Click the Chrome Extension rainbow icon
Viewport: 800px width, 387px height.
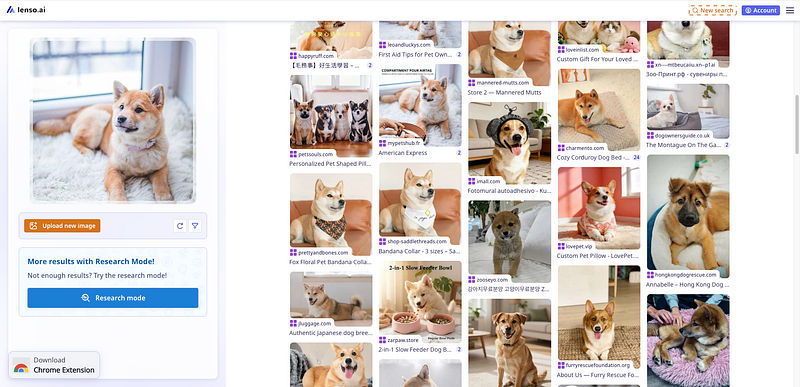pos(21,368)
